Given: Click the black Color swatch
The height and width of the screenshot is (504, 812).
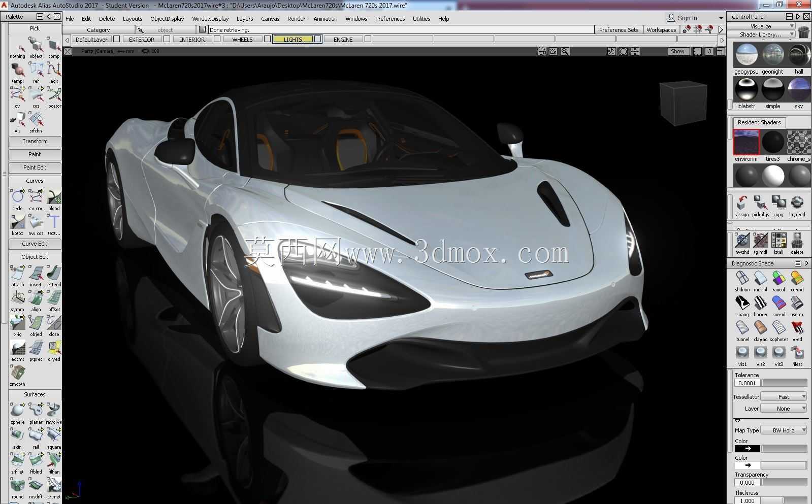Looking at the screenshot, I should pos(748,449).
